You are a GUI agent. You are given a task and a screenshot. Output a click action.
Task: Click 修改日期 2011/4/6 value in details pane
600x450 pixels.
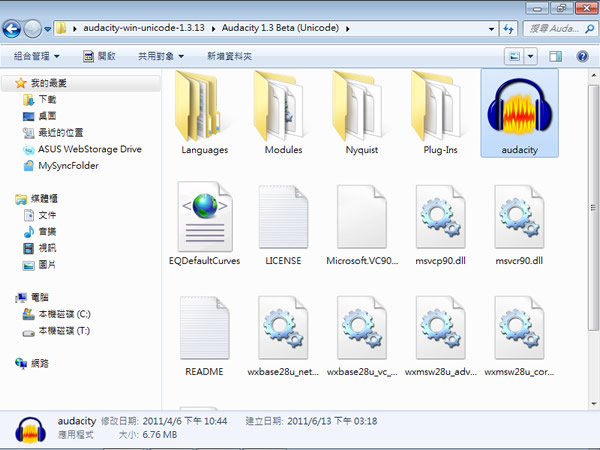185,421
